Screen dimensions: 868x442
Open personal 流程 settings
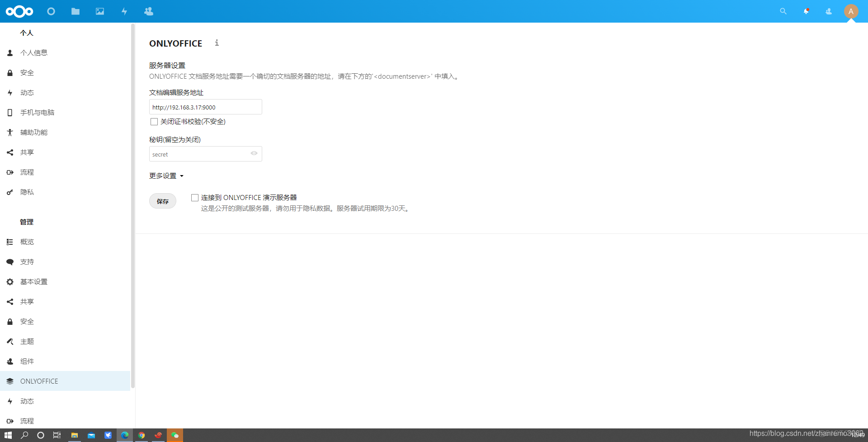tap(65, 172)
